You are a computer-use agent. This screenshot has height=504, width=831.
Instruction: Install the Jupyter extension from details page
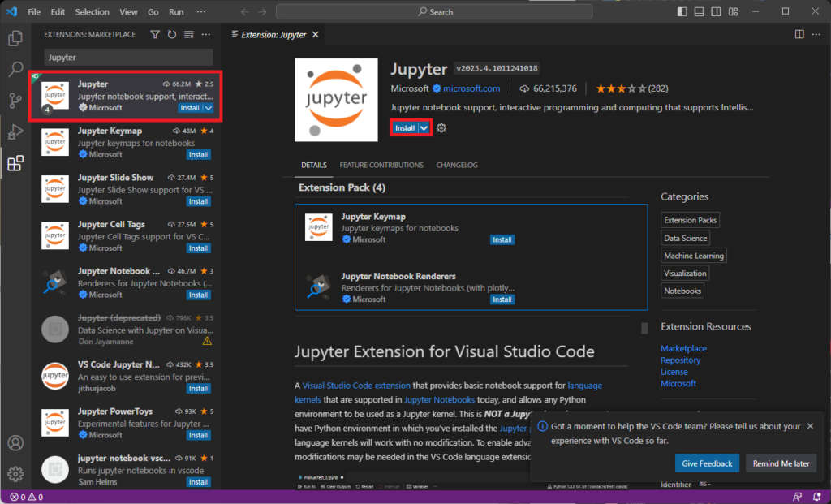click(x=405, y=127)
